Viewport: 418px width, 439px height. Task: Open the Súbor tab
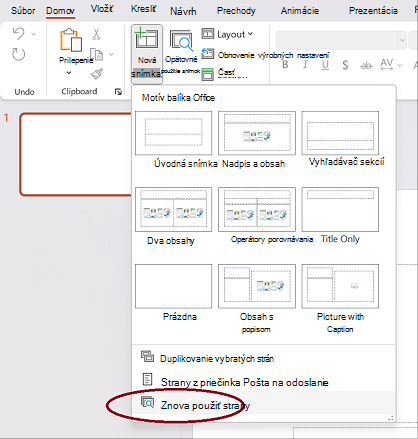click(23, 11)
